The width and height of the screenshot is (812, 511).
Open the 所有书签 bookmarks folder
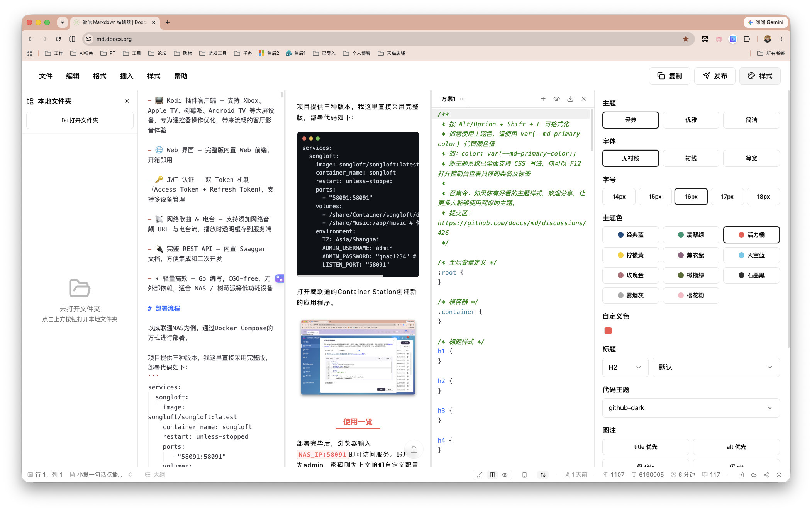[x=771, y=53]
